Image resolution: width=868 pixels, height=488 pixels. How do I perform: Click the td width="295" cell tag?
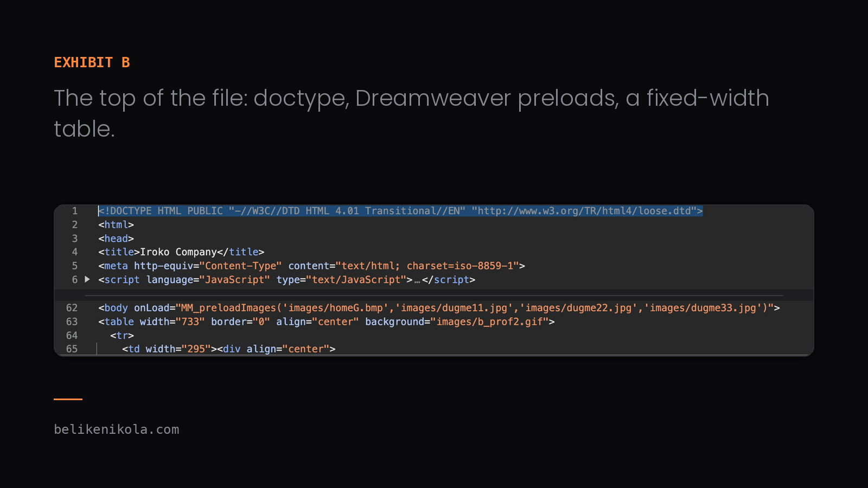pyautogui.click(x=169, y=349)
